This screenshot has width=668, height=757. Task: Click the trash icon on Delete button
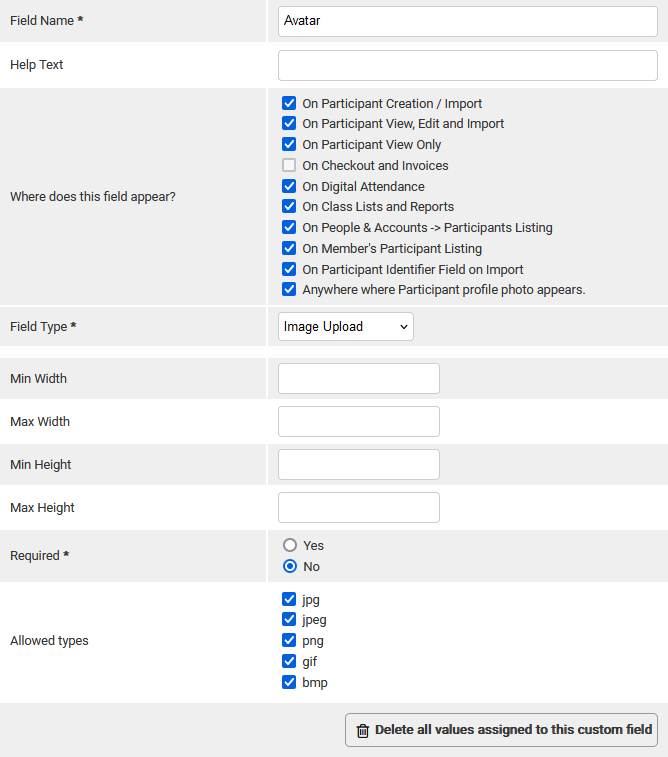[x=363, y=731]
